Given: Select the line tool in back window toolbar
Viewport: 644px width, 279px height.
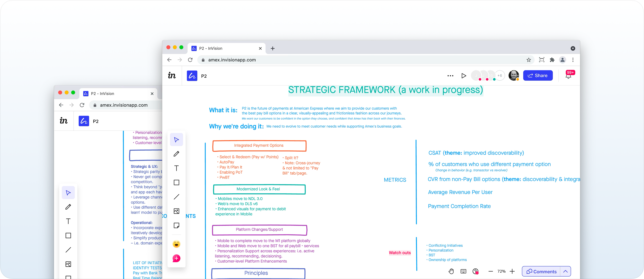Looking at the screenshot, I should click(x=68, y=250).
